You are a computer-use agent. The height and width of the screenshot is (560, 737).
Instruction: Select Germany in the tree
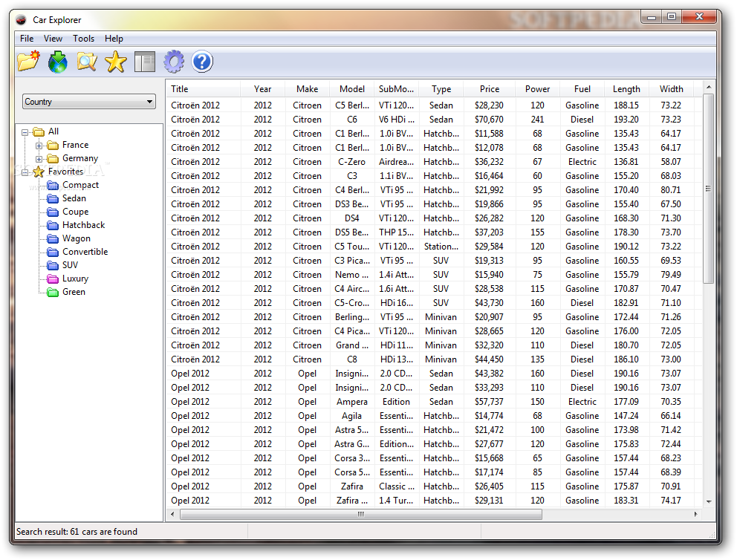80,158
